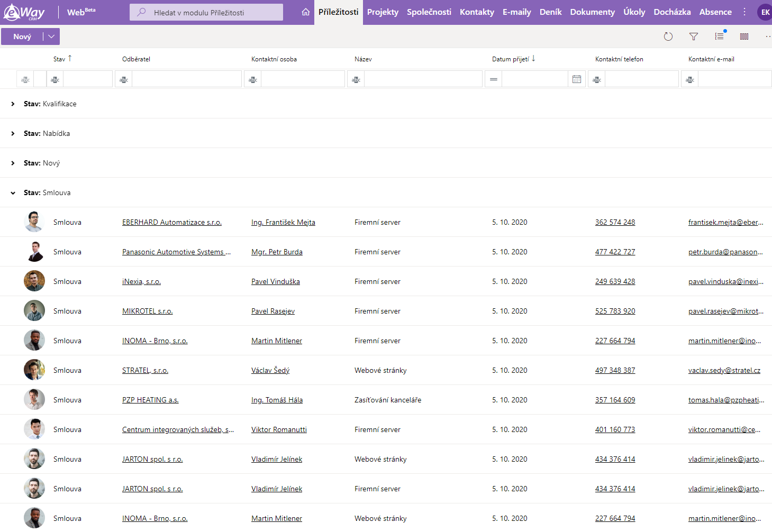Screen dimensions: 772x532
Task: Click the filter operator icon for Kontaktní telefon
Action: pyautogui.click(x=597, y=80)
